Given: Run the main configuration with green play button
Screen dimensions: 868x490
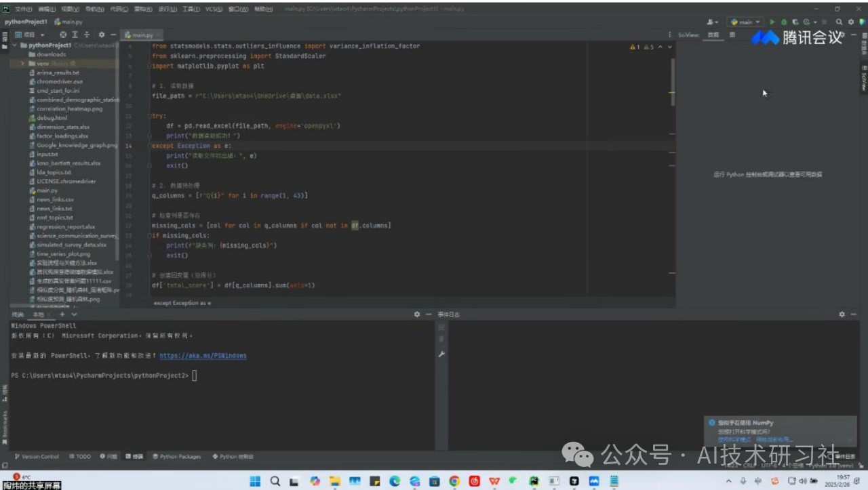Looking at the screenshot, I should click(x=772, y=22).
